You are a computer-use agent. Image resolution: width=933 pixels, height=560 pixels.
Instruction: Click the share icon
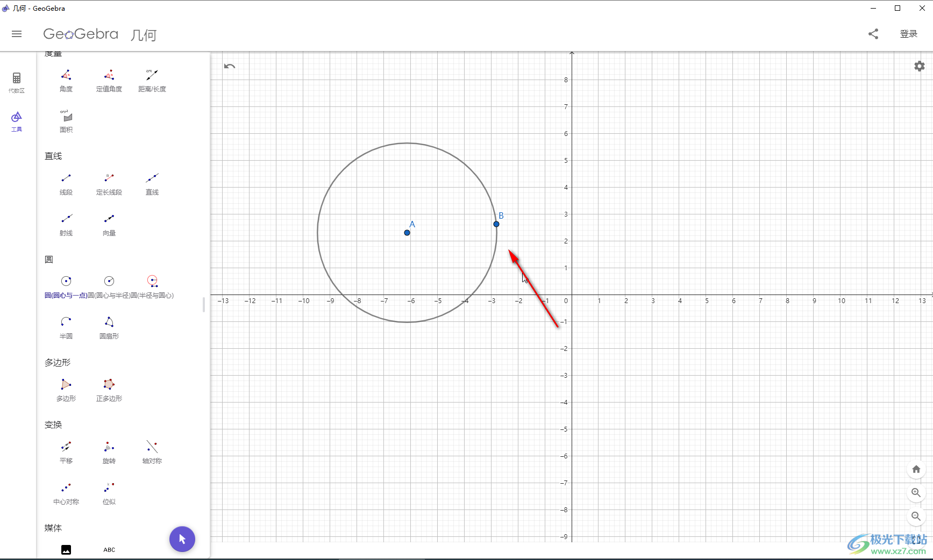click(x=873, y=34)
